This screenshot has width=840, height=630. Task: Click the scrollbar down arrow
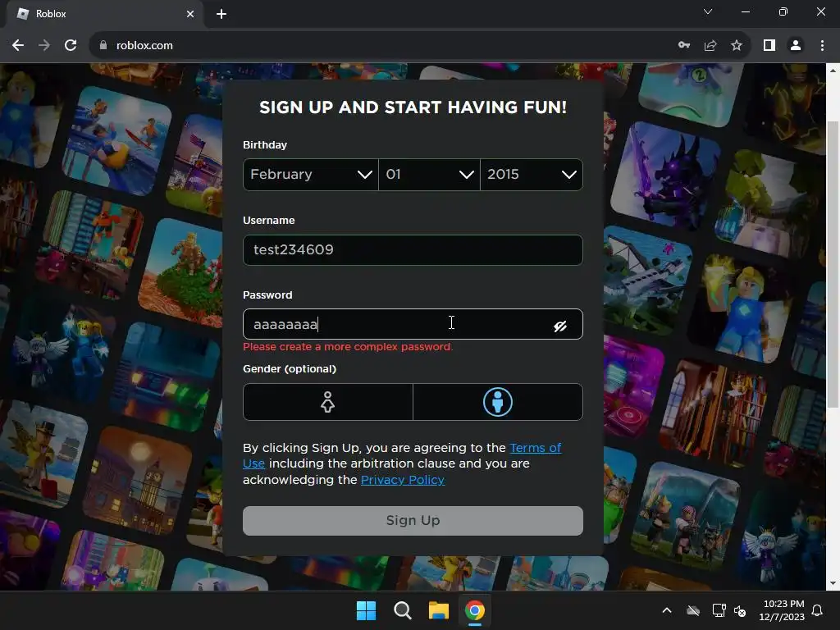point(833,583)
